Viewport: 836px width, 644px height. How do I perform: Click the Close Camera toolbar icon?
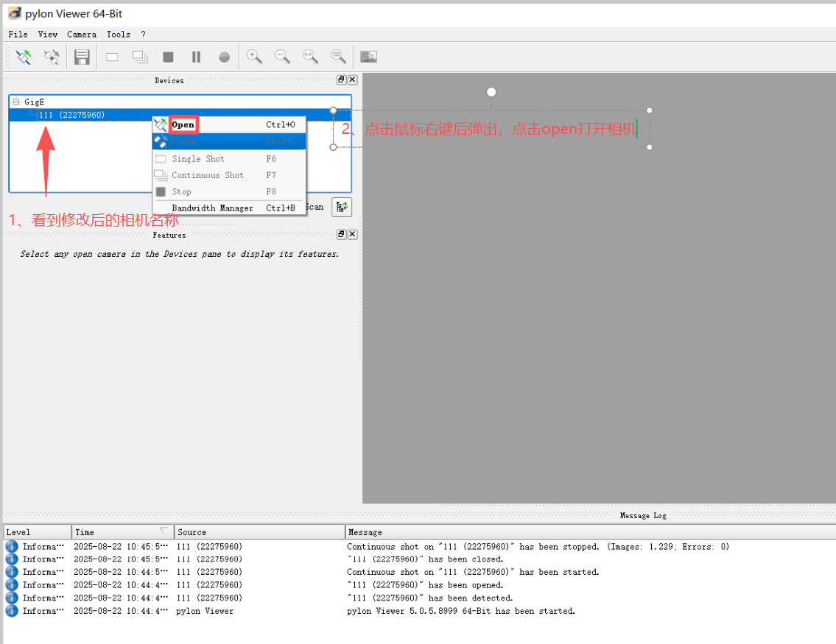(52, 57)
